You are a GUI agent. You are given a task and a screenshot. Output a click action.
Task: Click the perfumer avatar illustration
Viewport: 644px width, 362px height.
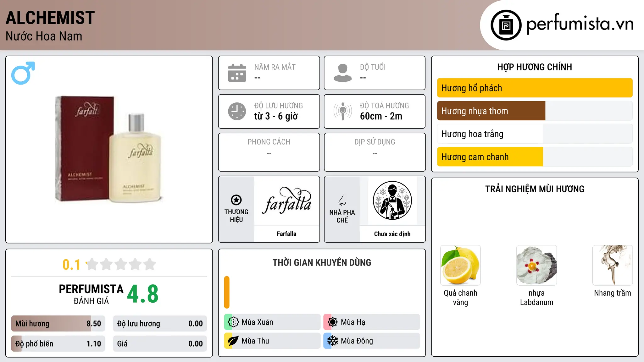click(392, 200)
